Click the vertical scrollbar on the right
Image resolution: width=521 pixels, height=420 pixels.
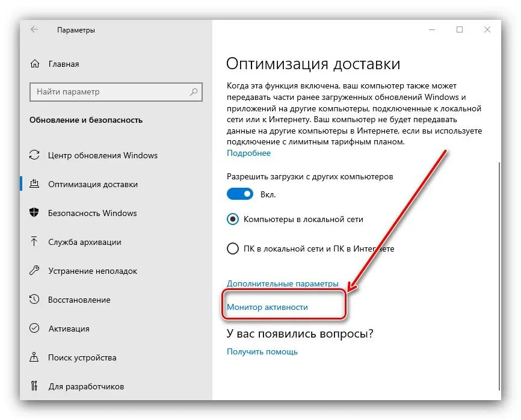click(x=499, y=276)
